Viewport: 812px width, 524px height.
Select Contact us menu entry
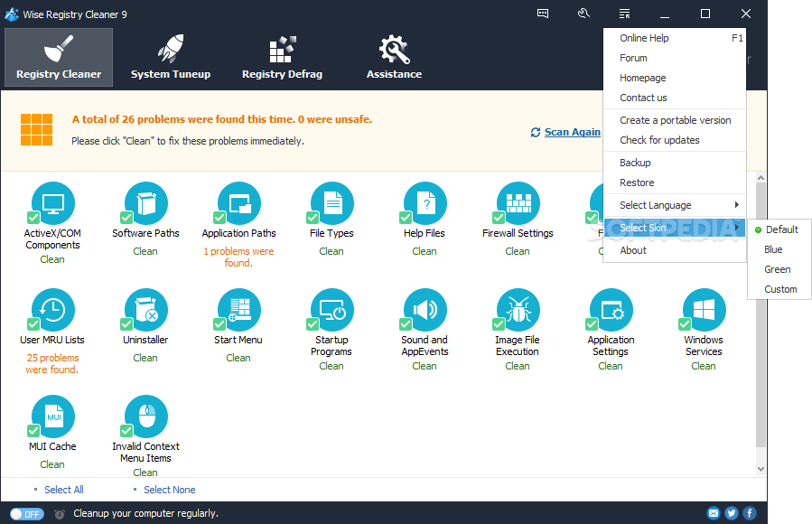(x=675, y=98)
